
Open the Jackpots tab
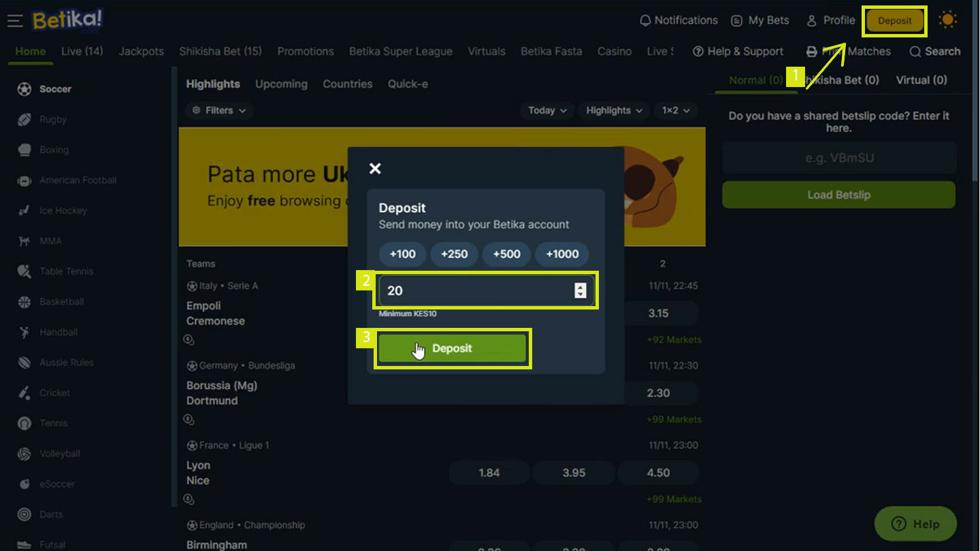[x=141, y=52]
